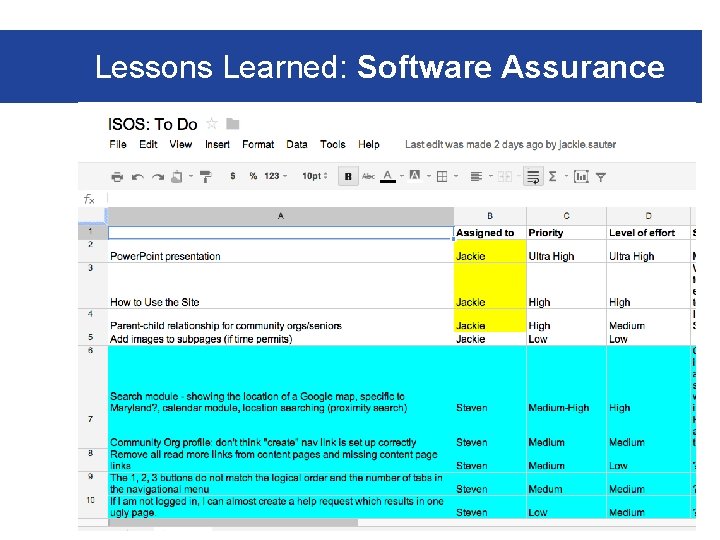Viewport: 720px width, 540px height.
Task: Open the Insert menu
Action: (217, 145)
